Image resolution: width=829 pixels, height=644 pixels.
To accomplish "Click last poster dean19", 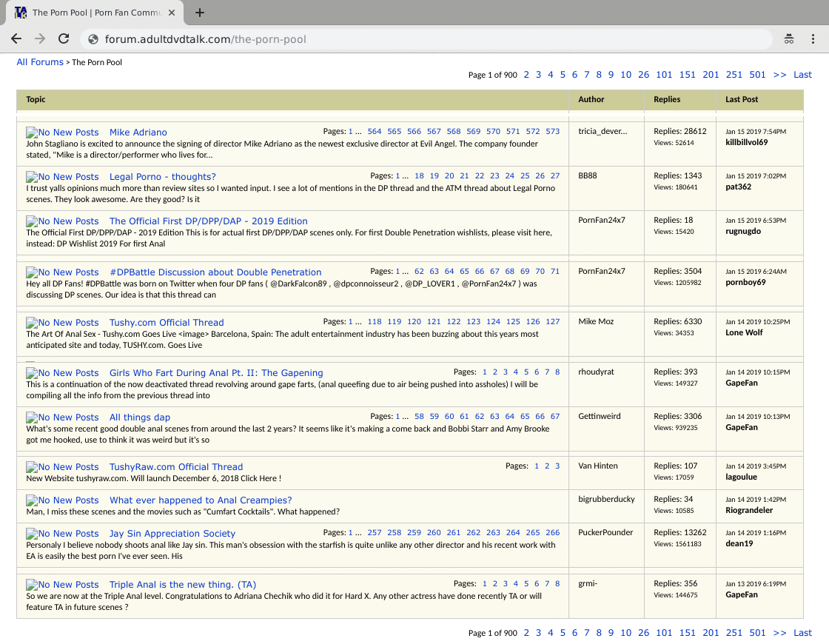I will pyautogui.click(x=739, y=543).
